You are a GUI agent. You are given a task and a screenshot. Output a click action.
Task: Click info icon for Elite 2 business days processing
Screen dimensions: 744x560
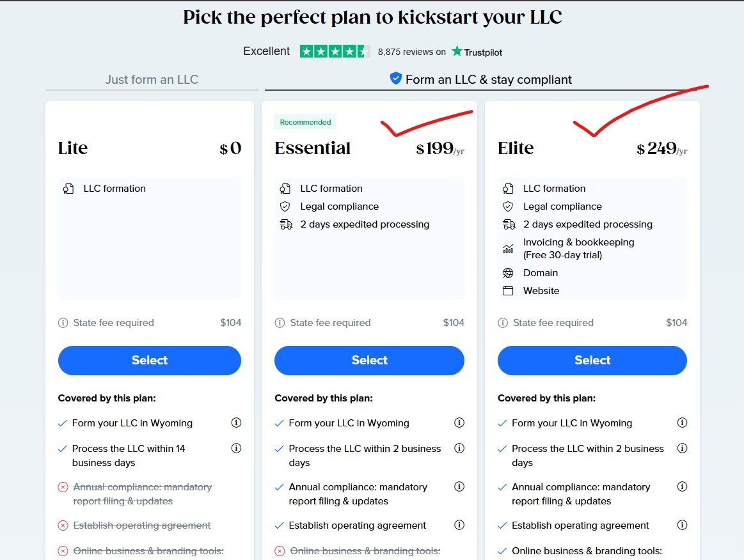point(682,448)
